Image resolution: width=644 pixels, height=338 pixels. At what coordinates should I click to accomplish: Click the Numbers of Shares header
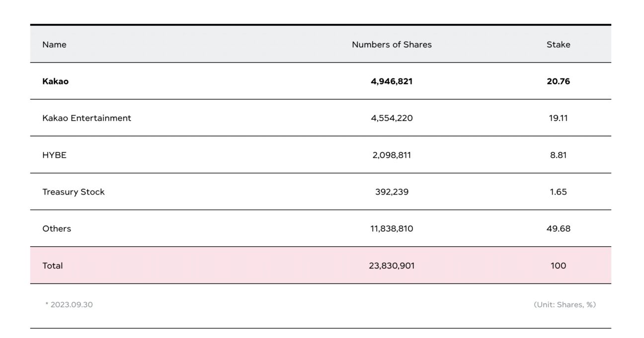click(x=392, y=45)
